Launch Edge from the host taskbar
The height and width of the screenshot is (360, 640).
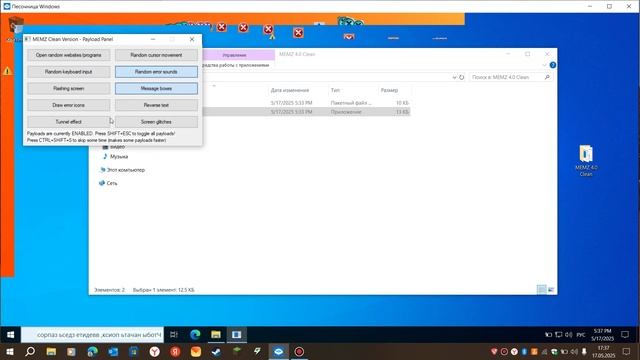coord(93,351)
